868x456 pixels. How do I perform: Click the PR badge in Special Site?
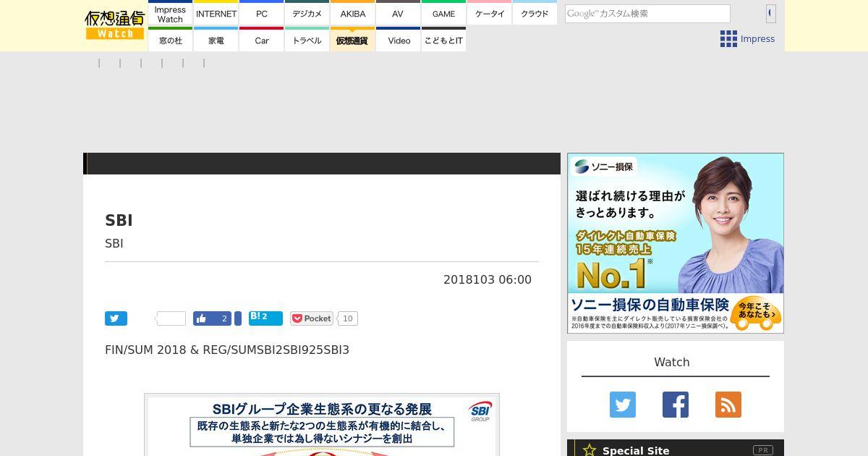point(763,450)
